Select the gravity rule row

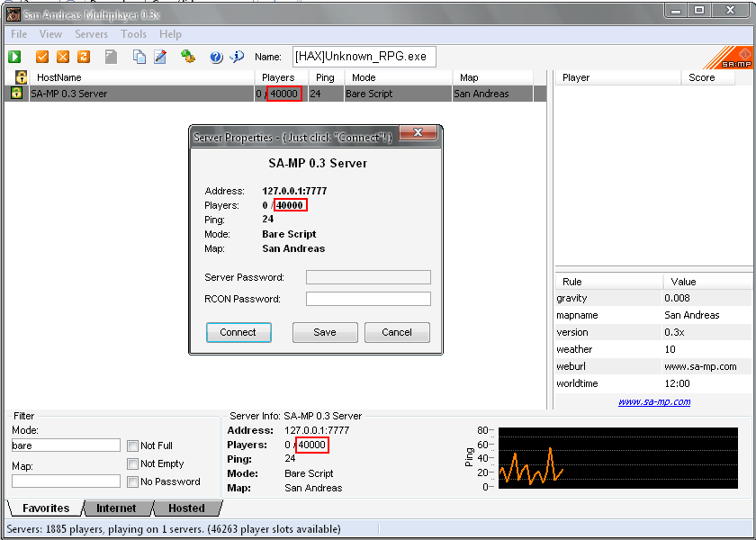click(x=653, y=298)
